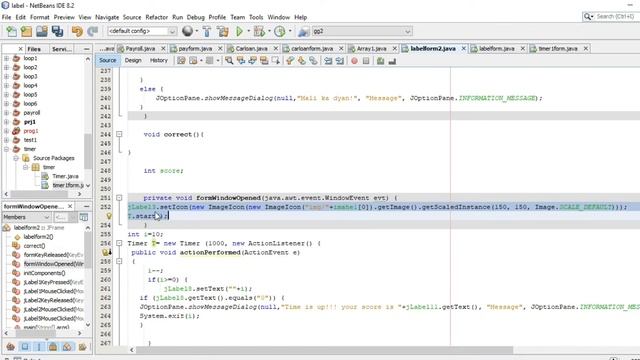This screenshot has width=640, height=360.
Task: Open the Navigate menu
Action: coord(107,17)
